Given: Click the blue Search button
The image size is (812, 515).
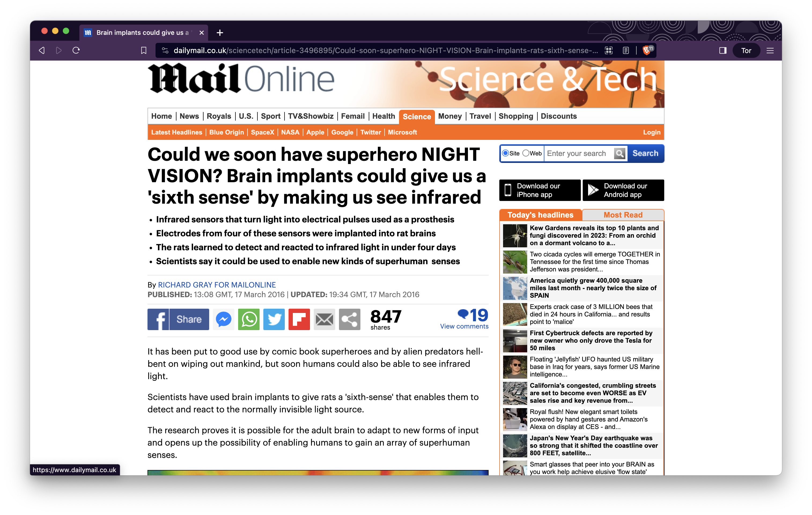Looking at the screenshot, I should [645, 153].
